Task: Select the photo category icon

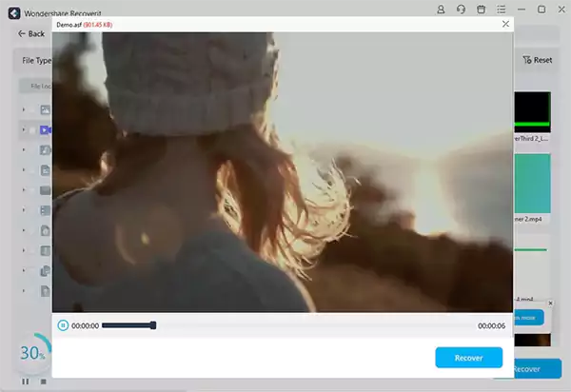Action: (x=45, y=109)
